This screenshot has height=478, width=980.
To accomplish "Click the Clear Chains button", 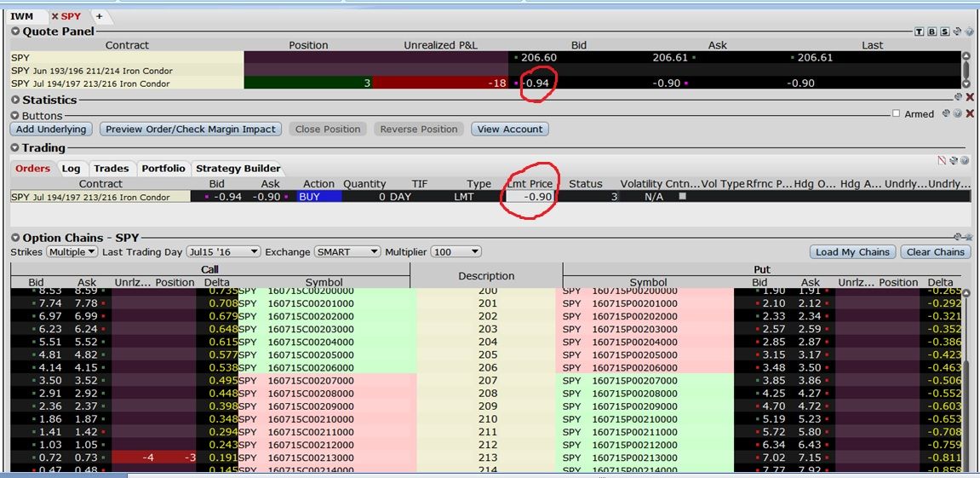I will pyautogui.click(x=936, y=251).
